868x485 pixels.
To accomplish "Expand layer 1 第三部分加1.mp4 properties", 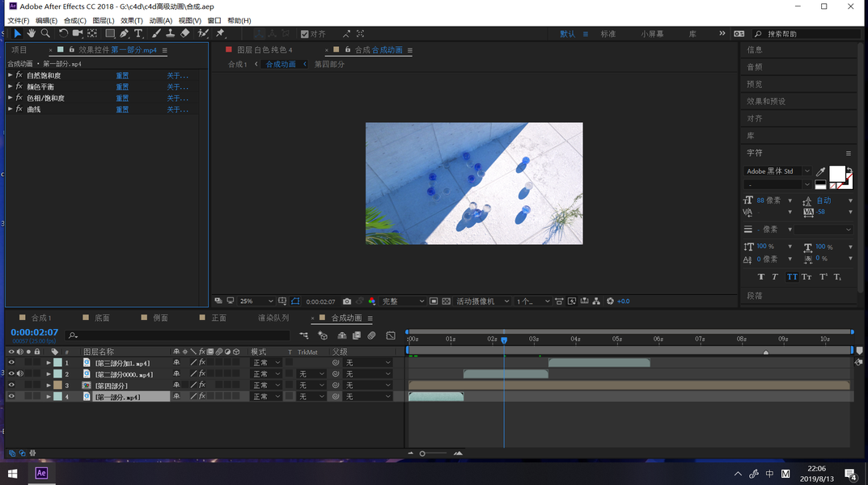I will point(49,363).
